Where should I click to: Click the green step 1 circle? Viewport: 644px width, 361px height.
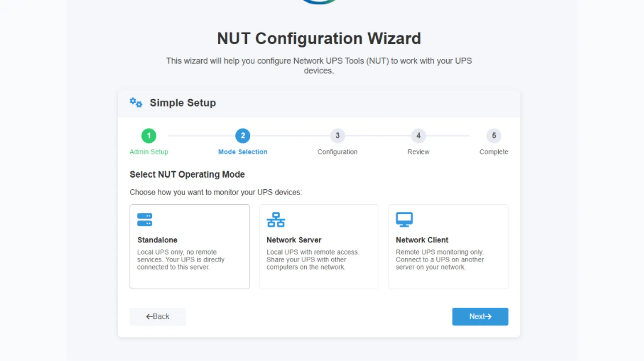pyautogui.click(x=149, y=136)
